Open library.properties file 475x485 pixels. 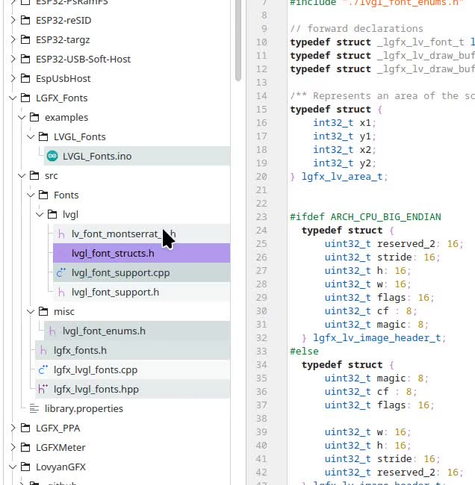84,408
